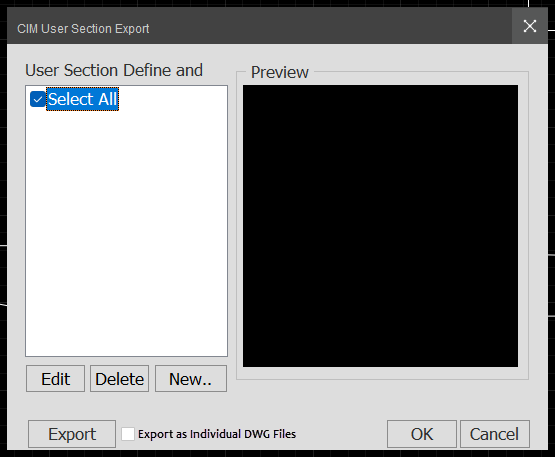Confirm the dialog with OK
The image size is (555, 457).
(422, 434)
